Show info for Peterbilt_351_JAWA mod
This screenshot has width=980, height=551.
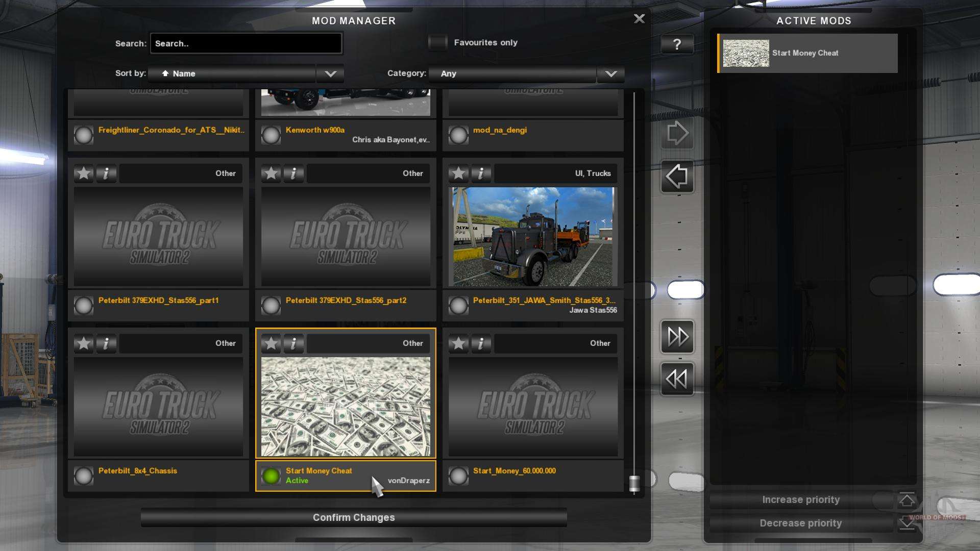pos(481,173)
